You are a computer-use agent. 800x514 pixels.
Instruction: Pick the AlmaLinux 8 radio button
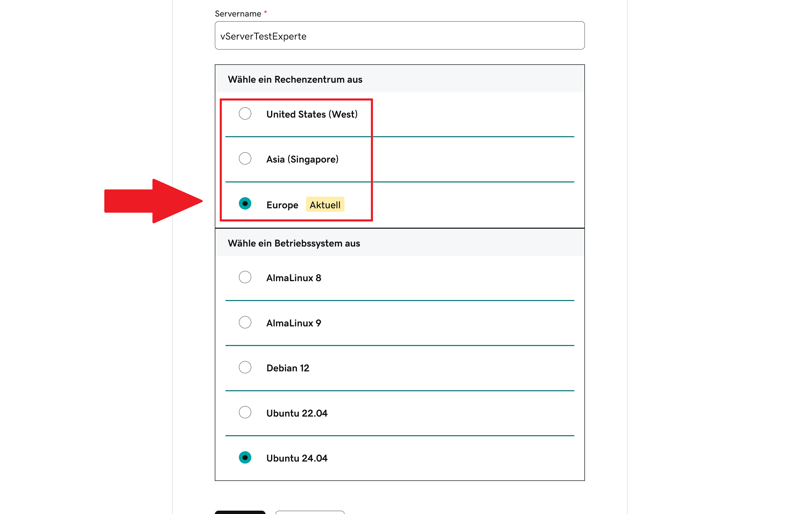point(245,278)
